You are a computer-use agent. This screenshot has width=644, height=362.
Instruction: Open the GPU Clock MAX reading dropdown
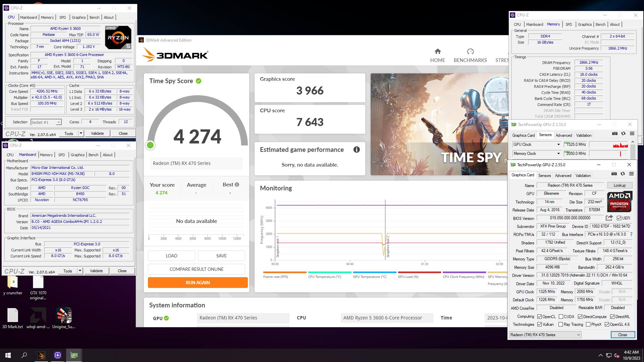click(576, 144)
